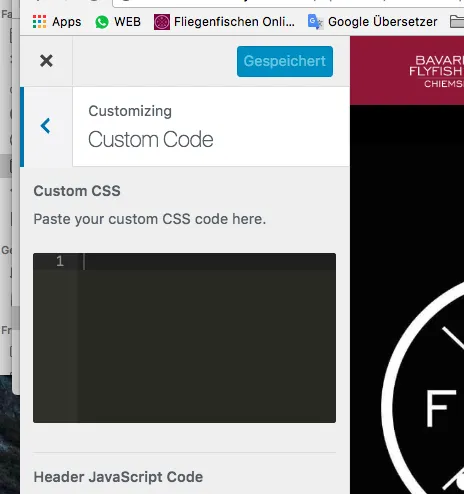This screenshot has height=494, width=464.
Task: Open the Apps bookmark label
Action: click(66, 22)
